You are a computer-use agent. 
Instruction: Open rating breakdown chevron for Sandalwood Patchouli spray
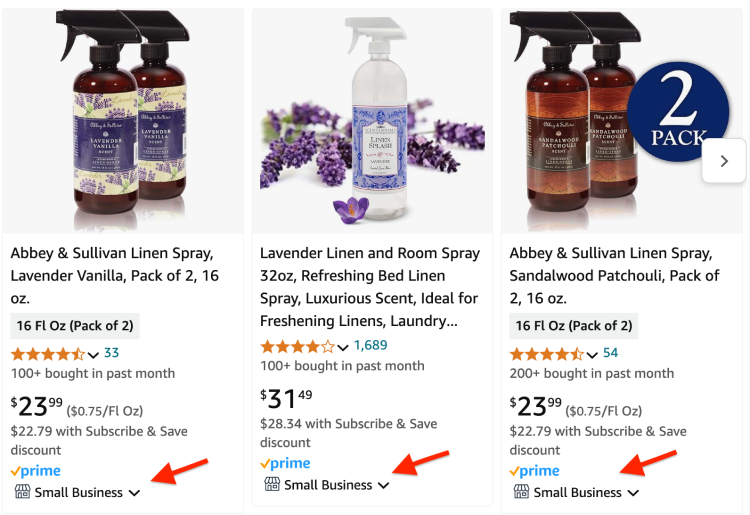592,354
